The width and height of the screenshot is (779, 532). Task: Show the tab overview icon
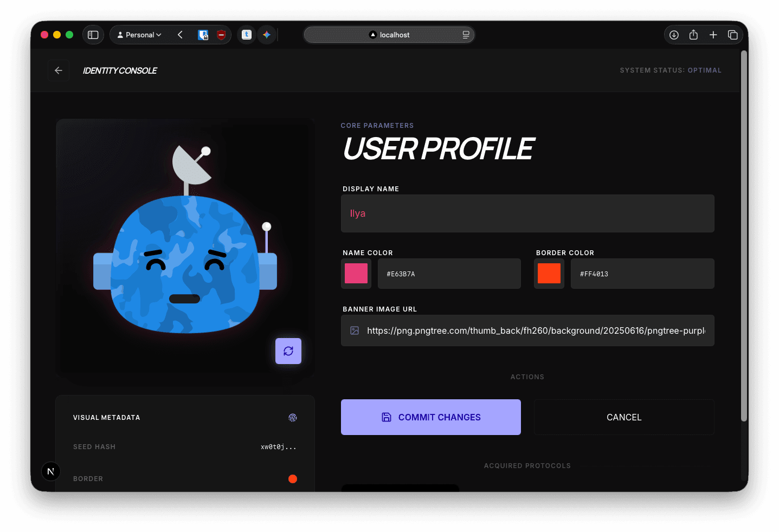click(733, 34)
